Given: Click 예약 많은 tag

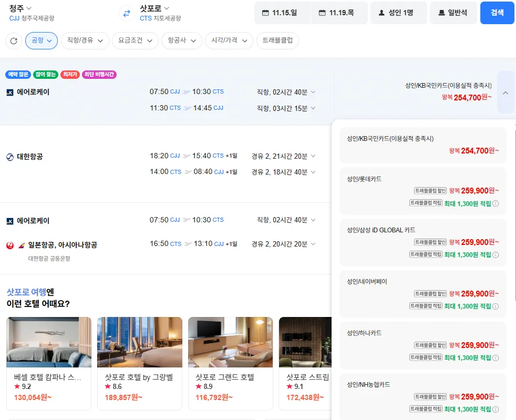Looking at the screenshot, I should point(18,75).
